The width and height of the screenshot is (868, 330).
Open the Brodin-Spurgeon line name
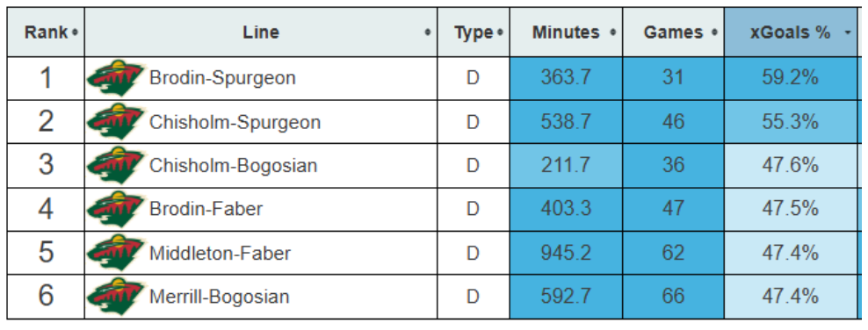(222, 78)
